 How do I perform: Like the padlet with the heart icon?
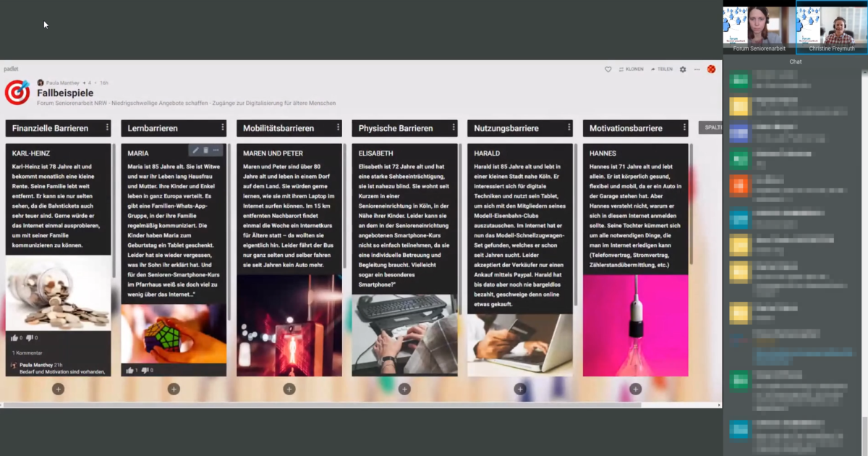tap(608, 69)
